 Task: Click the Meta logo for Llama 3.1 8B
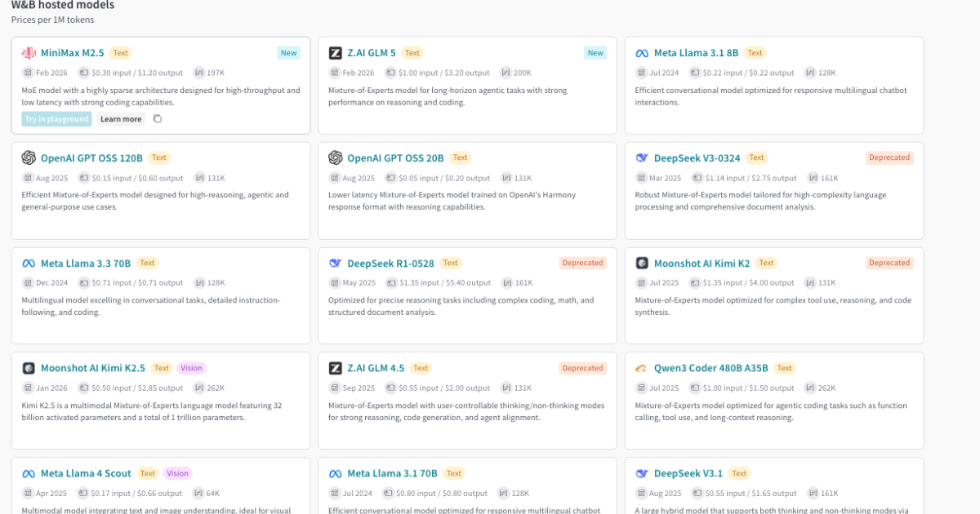click(x=642, y=53)
